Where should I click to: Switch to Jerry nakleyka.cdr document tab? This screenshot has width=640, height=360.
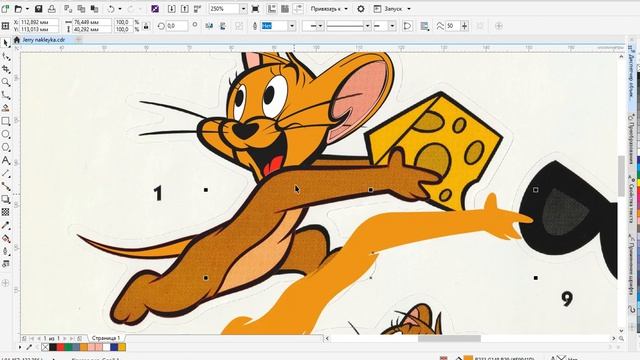click(x=44, y=40)
